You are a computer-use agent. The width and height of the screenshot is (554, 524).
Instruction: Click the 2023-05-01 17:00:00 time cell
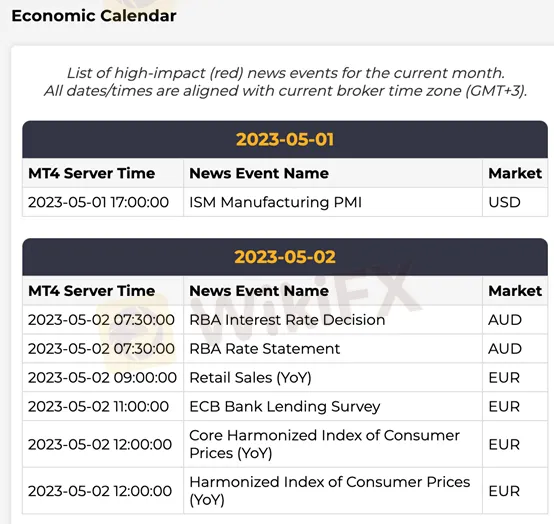click(x=99, y=202)
